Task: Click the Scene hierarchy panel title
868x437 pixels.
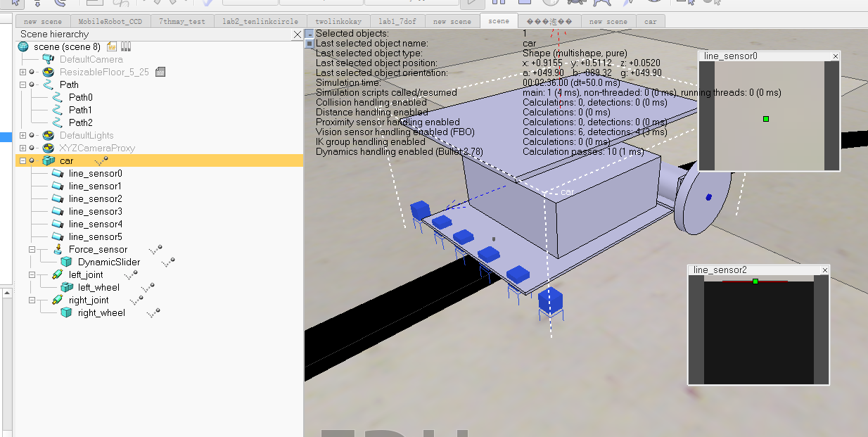Action: tap(55, 34)
